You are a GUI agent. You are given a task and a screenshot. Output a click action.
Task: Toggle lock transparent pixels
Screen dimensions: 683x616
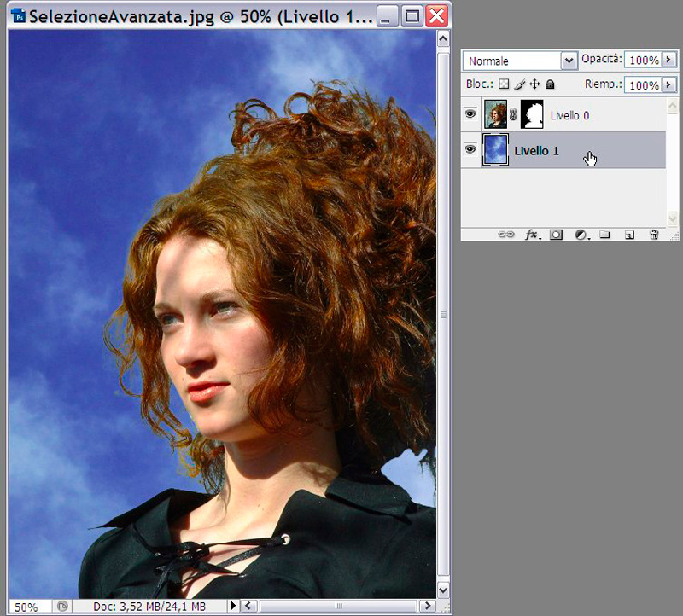tap(504, 84)
